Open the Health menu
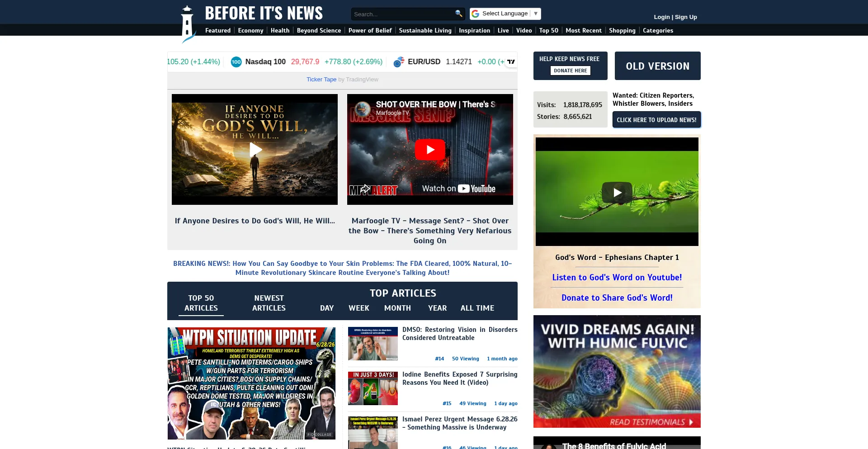The height and width of the screenshot is (449, 868). pos(280,30)
